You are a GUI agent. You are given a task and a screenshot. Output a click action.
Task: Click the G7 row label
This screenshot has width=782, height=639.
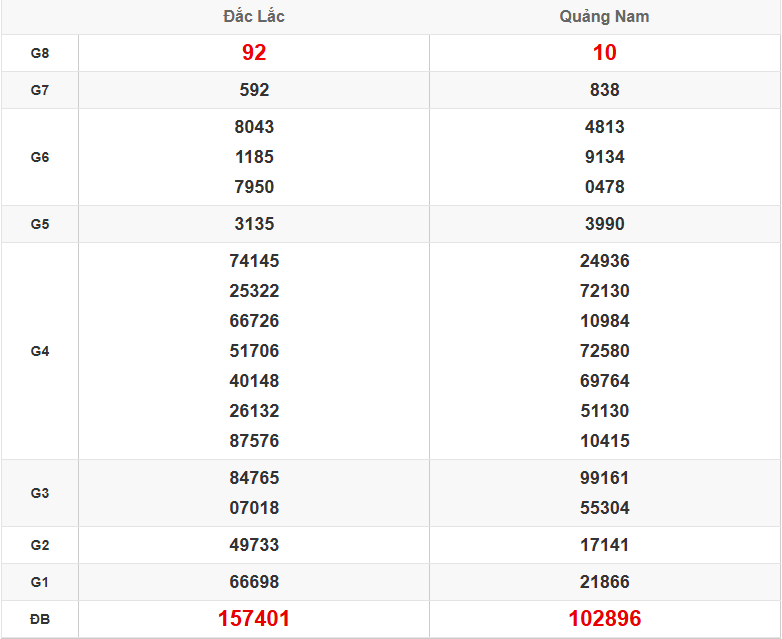pyautogui.click(x=40, y=90)
